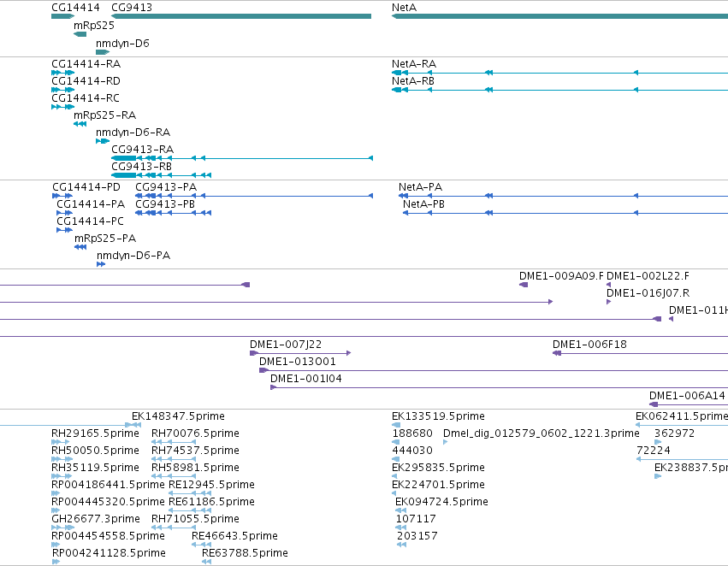Viewport: 728px width, 566px height.
Task: Select feature 72224
Action: click(654, 451)
